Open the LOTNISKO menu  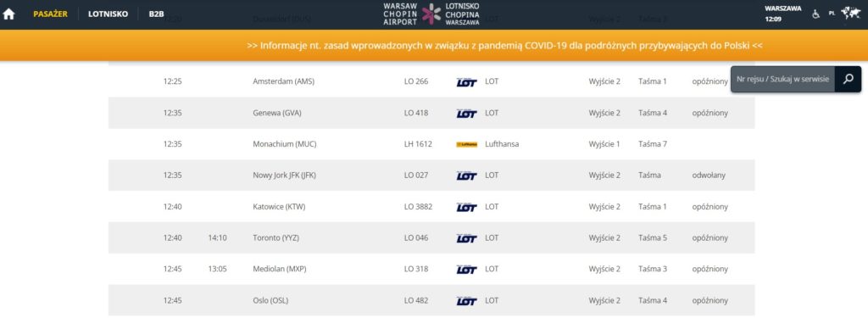(108, 14)
